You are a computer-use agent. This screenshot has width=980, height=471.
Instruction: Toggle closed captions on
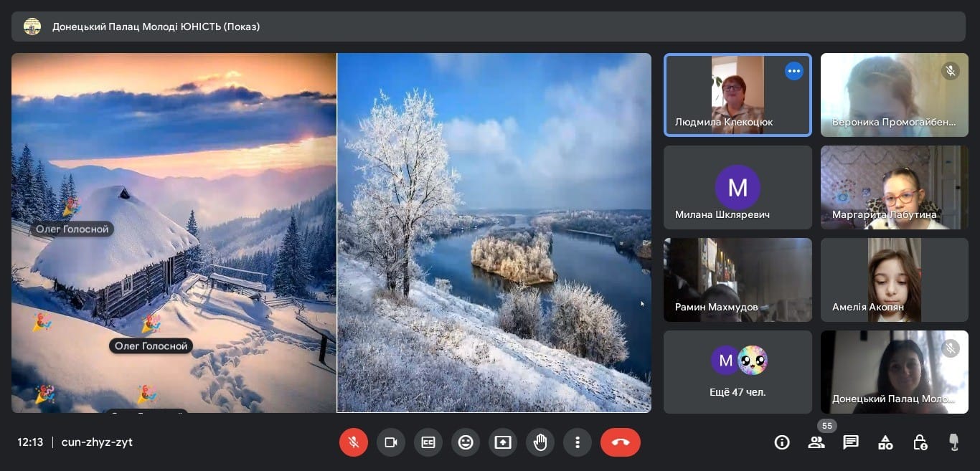point(428,442)
